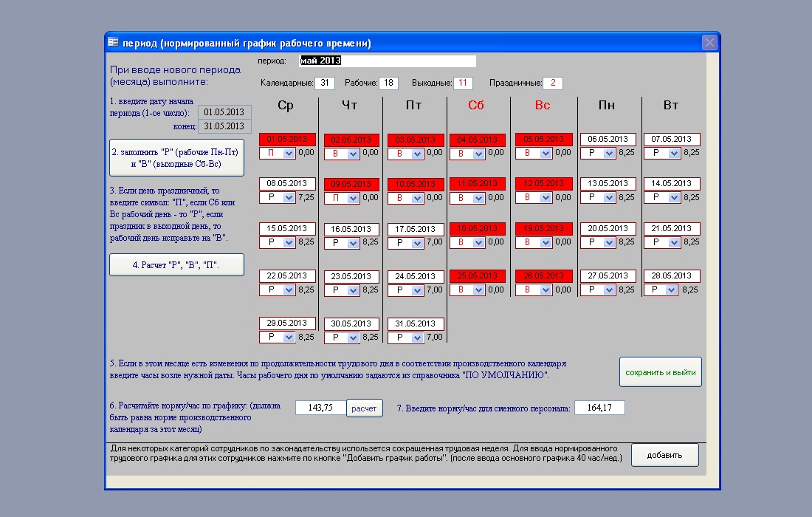The image size is (812, 517).
Task: Click the 'расчет' norm calculation button
Action: click(x=364, y=408)
